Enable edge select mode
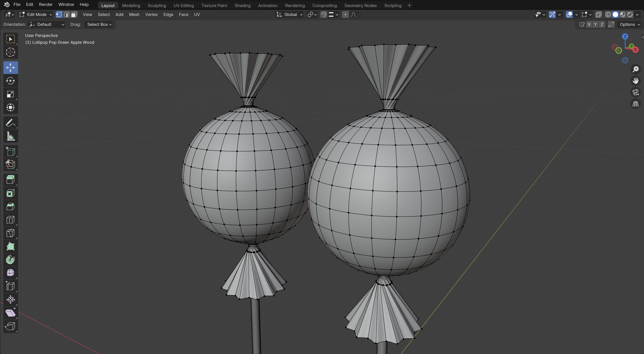This screenshot has width=644, height=354. point(66,14)
